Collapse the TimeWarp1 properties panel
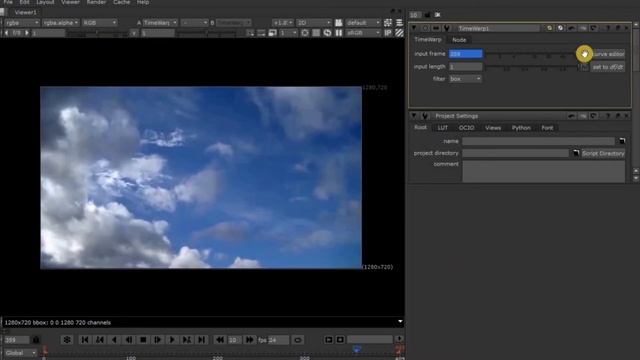640x360 pixels. click(414, 28)
